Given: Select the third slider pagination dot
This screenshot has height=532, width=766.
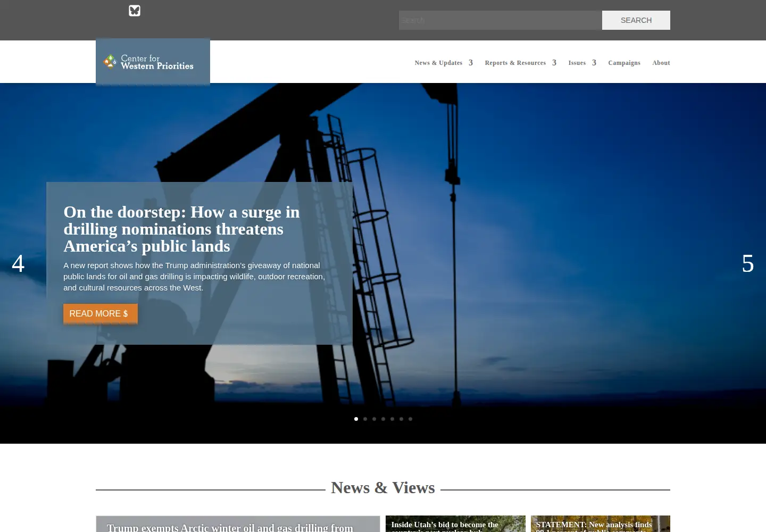Looking at the screenshot, I should [x=374, y=419].
